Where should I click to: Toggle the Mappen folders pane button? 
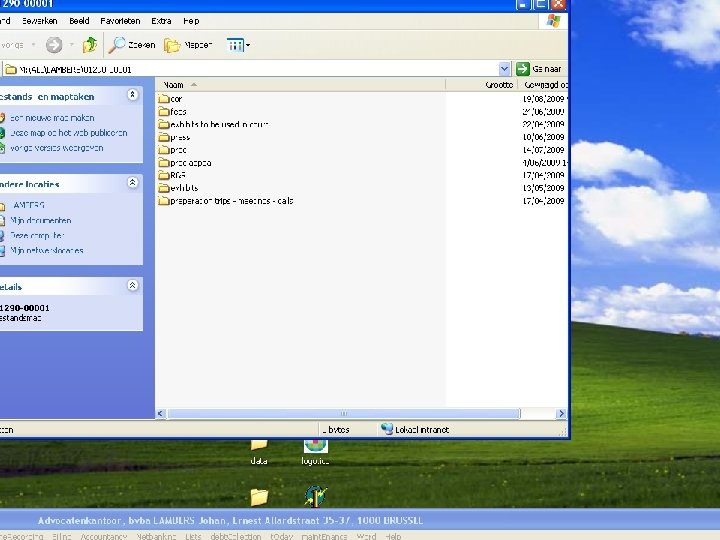click(x=185, y=45)
